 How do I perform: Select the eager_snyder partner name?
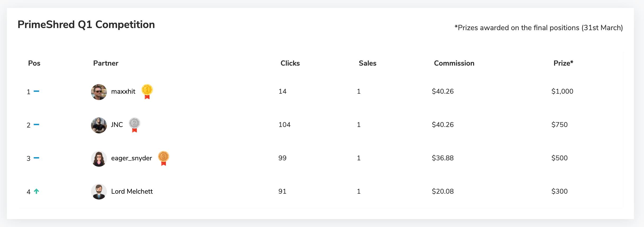coord(131,158)
